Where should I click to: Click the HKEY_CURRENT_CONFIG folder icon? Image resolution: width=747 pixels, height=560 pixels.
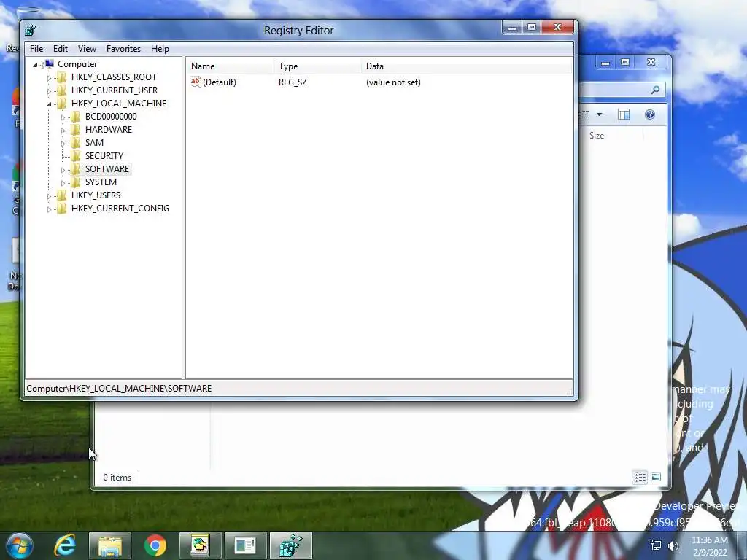[62, 208]
